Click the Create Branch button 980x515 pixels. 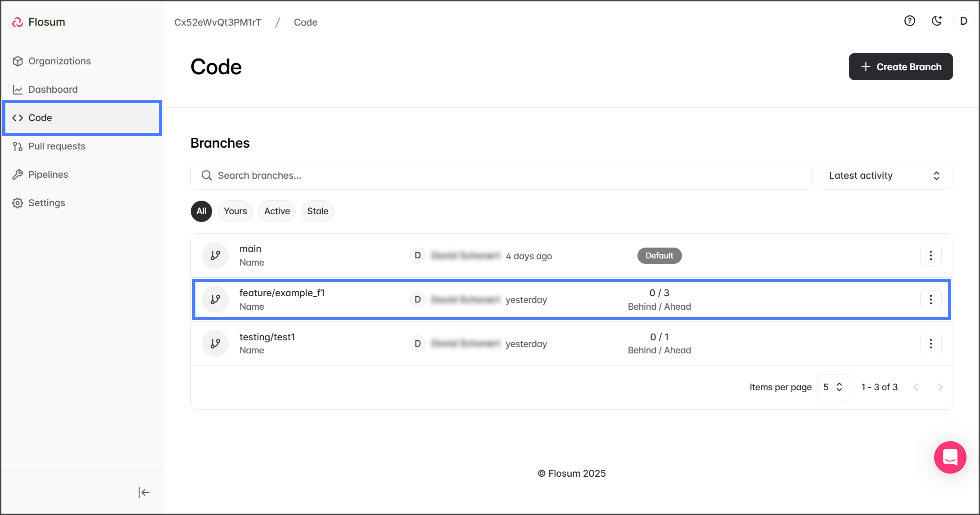[x=900, y=67]
